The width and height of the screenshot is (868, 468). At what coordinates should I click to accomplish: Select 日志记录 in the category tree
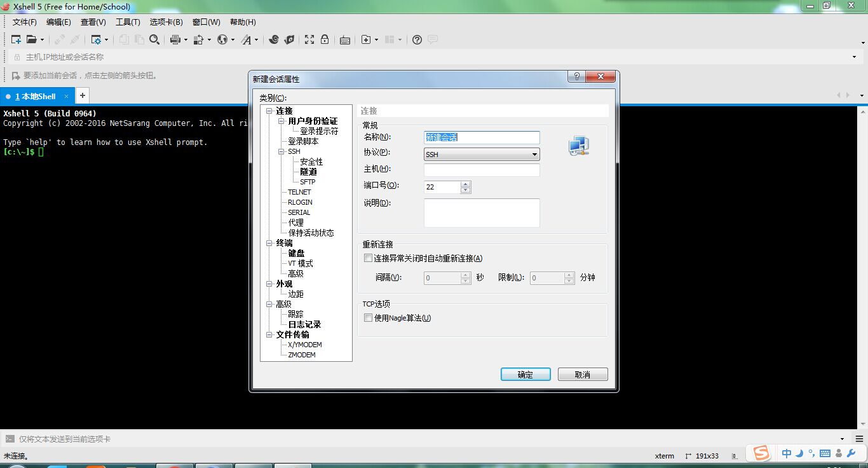(x=304, y=324)
